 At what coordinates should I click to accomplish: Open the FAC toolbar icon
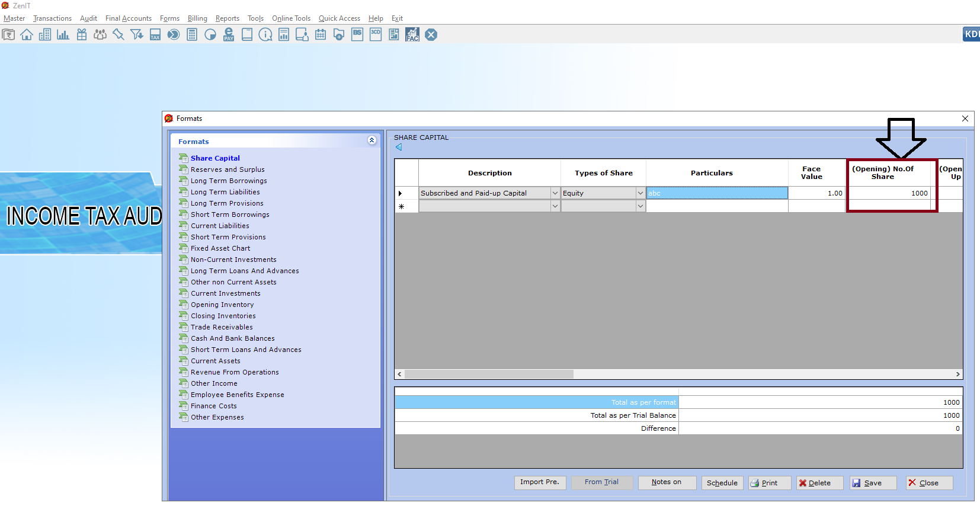point(412,35)
